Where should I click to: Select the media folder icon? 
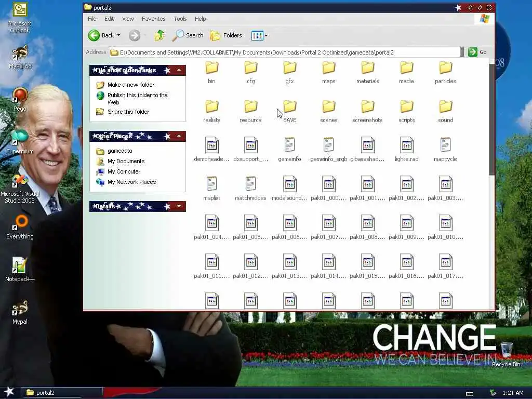(406, 68)
